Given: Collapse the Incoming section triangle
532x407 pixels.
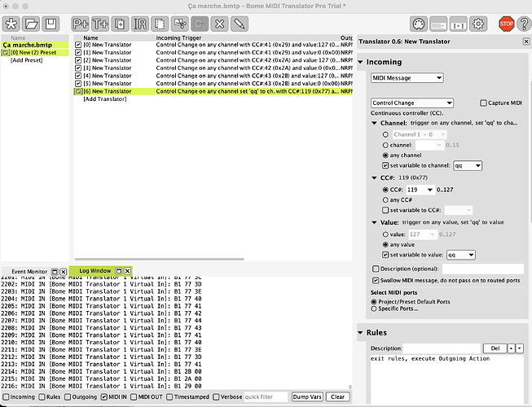Looking at the screenshot, I should click(361, 62).
